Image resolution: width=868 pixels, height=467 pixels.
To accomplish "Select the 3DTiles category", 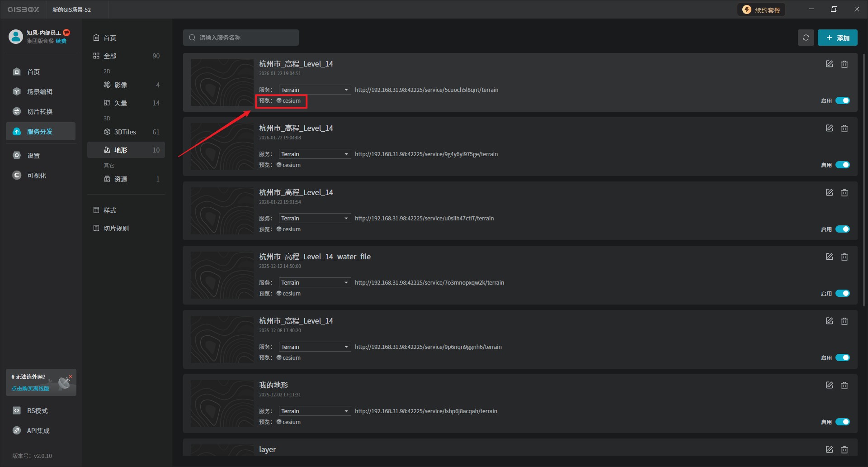I will click(x=125, y=132).
